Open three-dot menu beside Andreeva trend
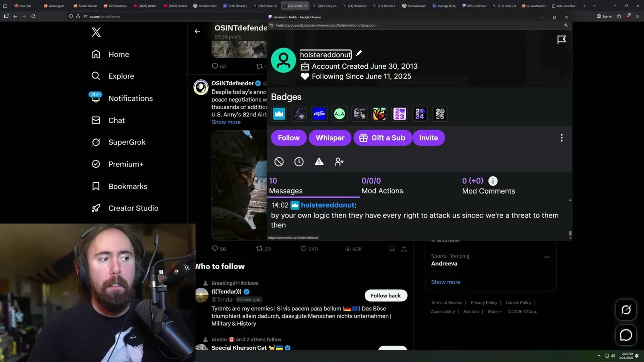 (547, 257)
